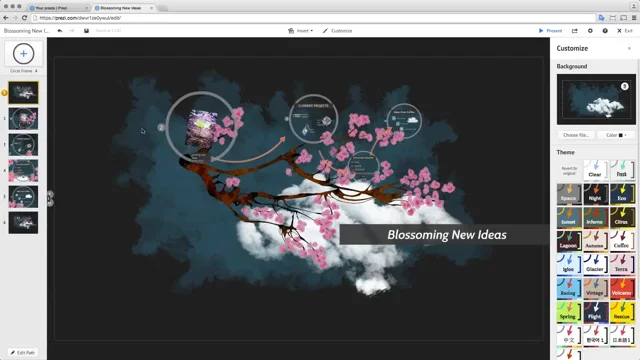Apply the Racing theme
The image size is (640, 360).
coord(569,289)
